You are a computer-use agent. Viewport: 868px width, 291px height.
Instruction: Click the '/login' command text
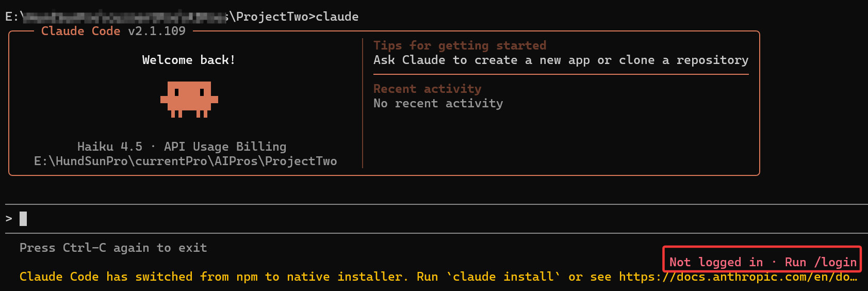835,262
